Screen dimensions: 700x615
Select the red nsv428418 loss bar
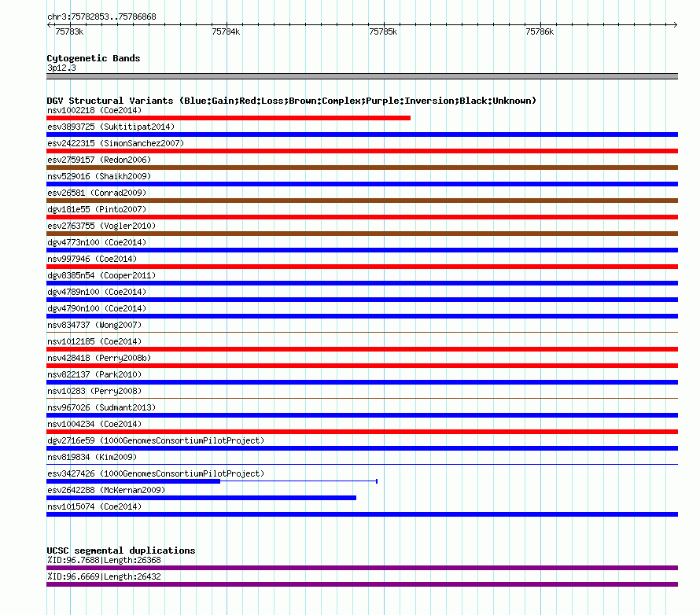coord(362,366)
